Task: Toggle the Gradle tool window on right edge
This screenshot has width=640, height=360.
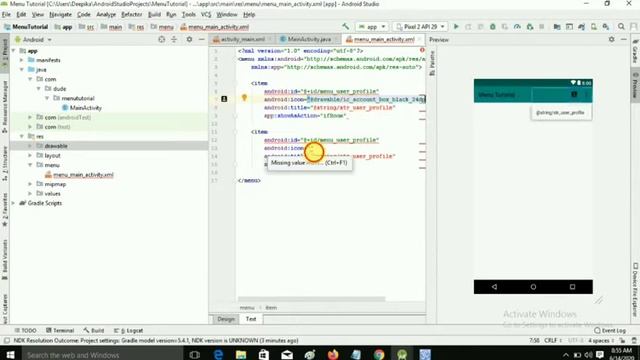Action: tap(635, 51)
